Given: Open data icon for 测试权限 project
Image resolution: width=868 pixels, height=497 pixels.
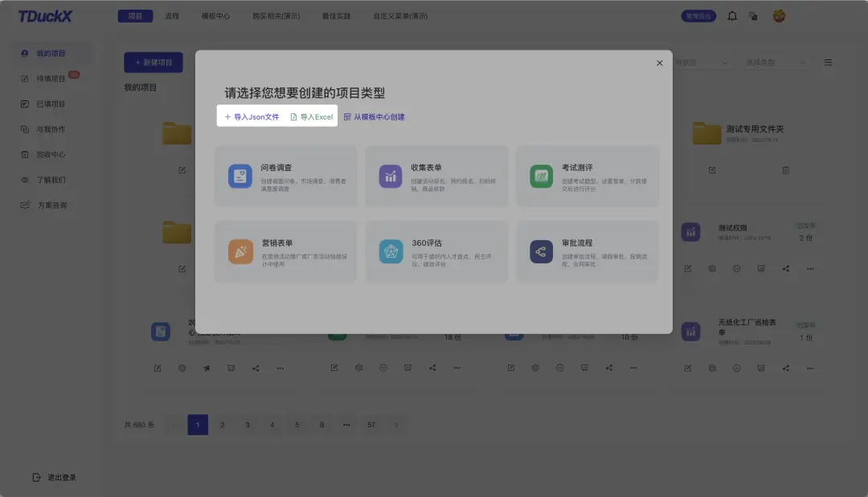Looking at the screenshot, I should click(761, 269).
